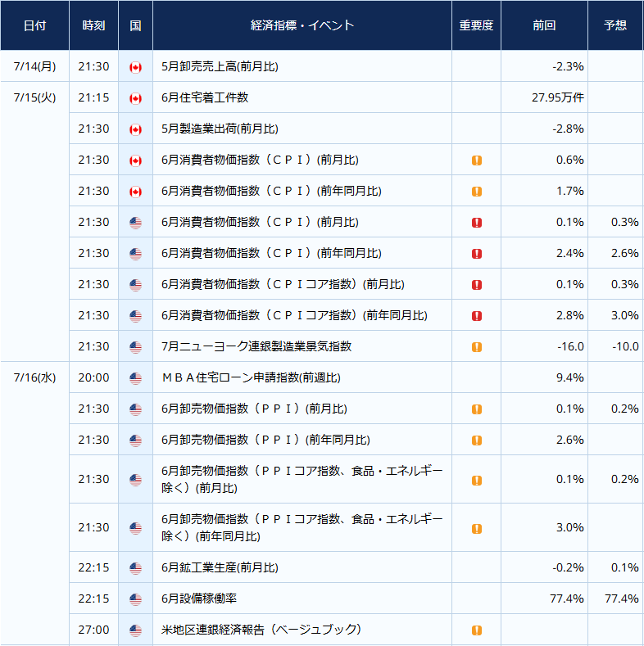Click previous value -0.2% for 鉱工業生産
This screenshot has height=646, width=644.
(x=568, y=567)
